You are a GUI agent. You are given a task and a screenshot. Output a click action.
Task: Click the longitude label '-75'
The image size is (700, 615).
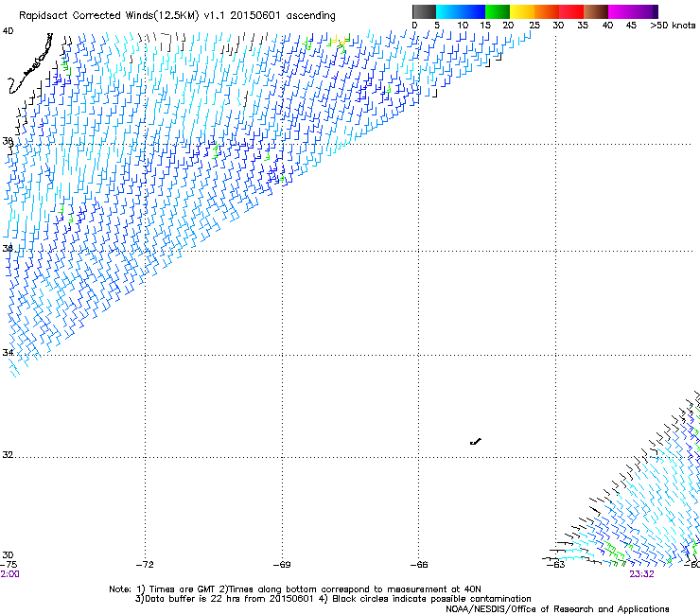[x=9, y=565]
